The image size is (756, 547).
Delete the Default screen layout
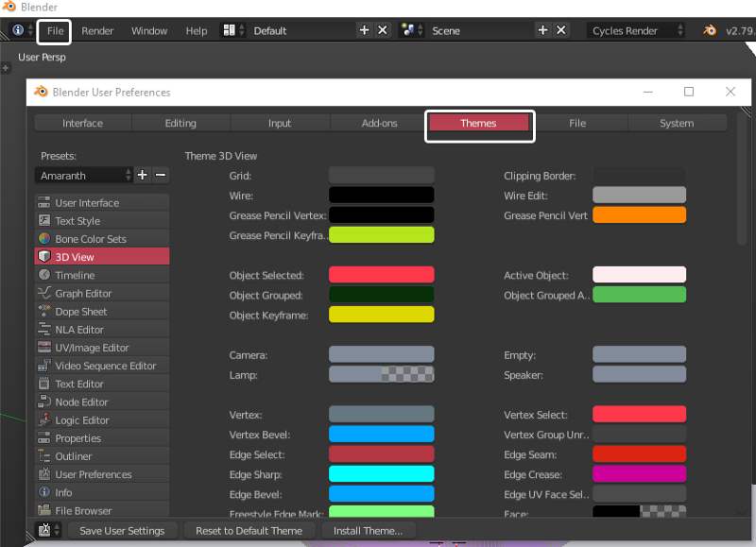coord(383,30)
